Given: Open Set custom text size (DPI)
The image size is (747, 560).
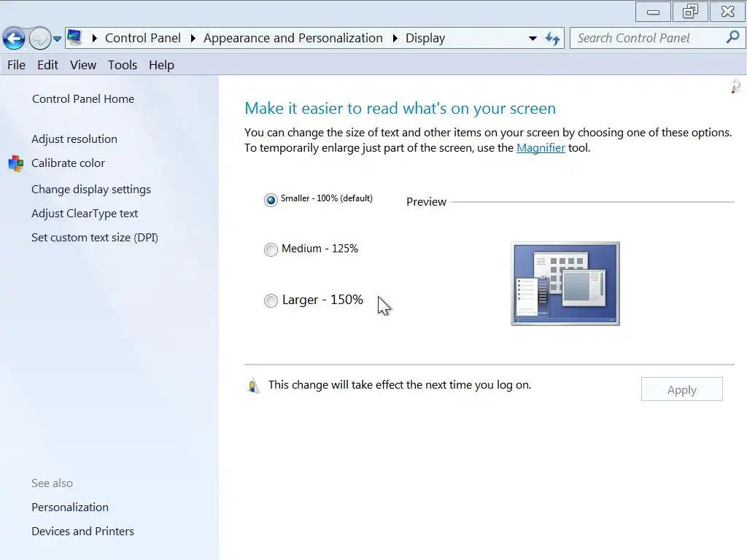Looking at the screenshot, I should click(95, 238).
